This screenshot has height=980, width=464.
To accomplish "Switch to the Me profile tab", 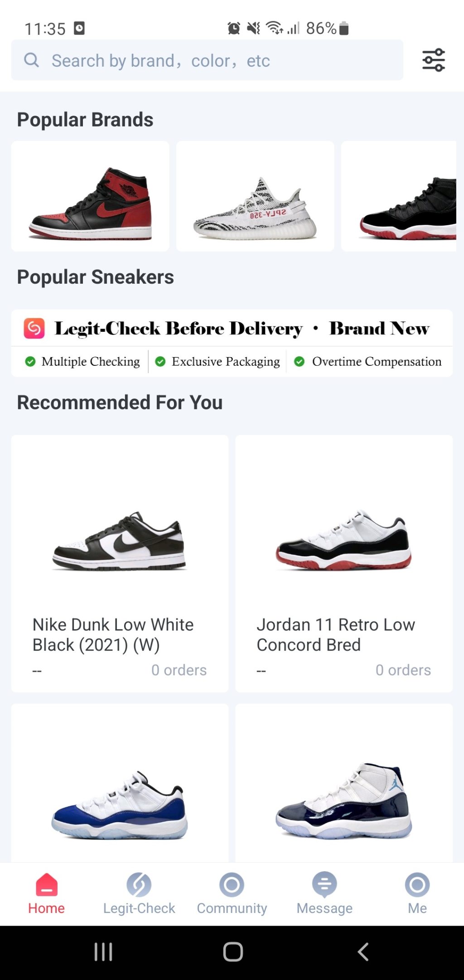I will pos(417,893).
